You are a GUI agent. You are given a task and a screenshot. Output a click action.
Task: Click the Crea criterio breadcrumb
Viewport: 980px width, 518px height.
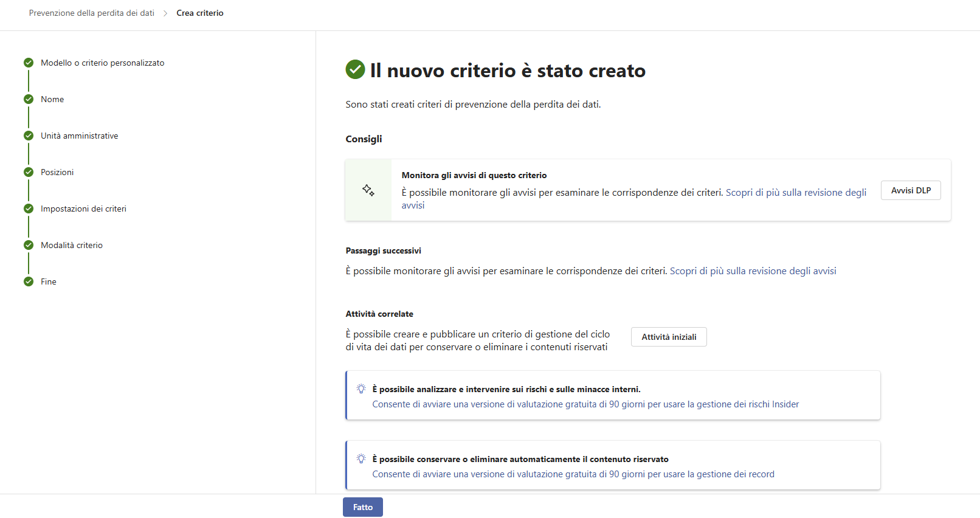[x=200, y=13]
